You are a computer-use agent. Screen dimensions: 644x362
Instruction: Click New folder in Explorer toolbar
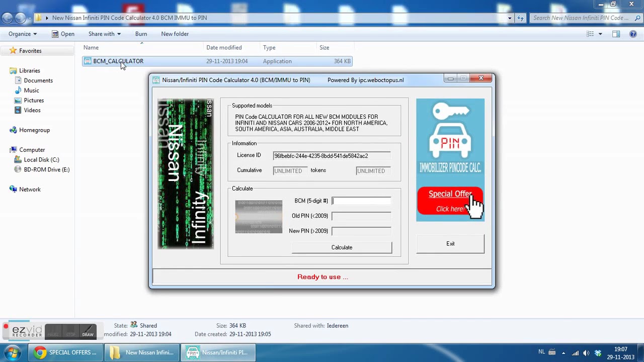point(175,34)
